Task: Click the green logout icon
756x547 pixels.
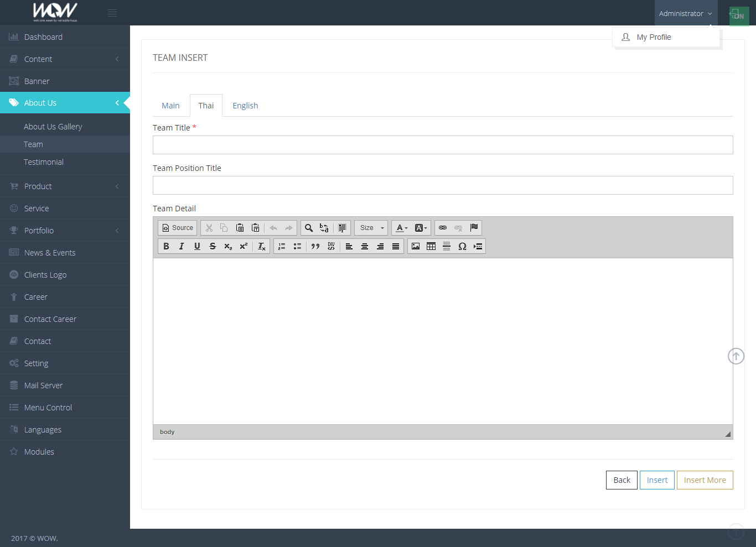Action: [x=738, y=15]
